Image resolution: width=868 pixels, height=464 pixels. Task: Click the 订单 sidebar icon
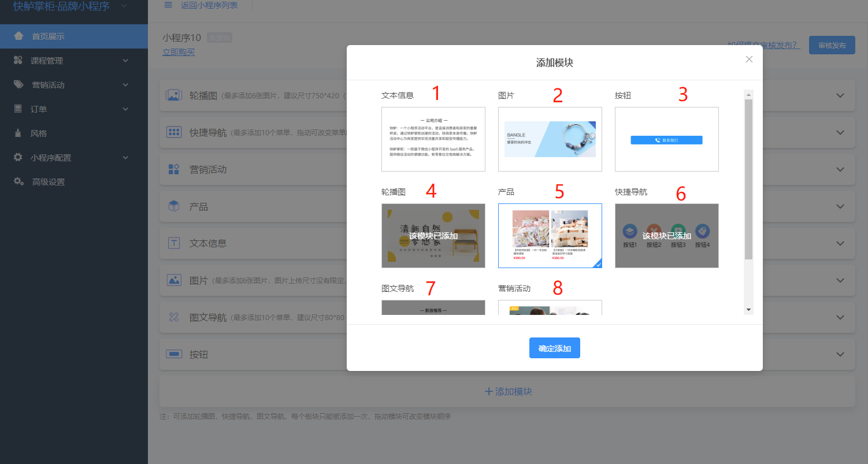click(x=18, y=109)
